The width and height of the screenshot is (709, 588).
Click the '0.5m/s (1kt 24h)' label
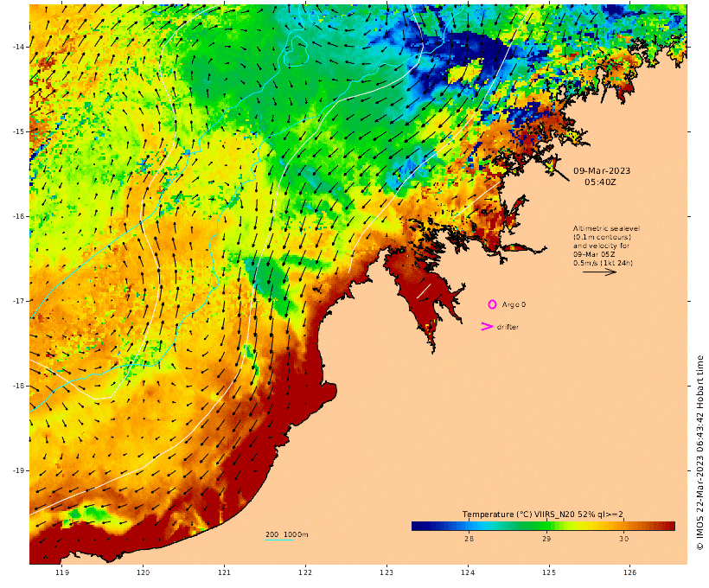(x=603, y=263)
